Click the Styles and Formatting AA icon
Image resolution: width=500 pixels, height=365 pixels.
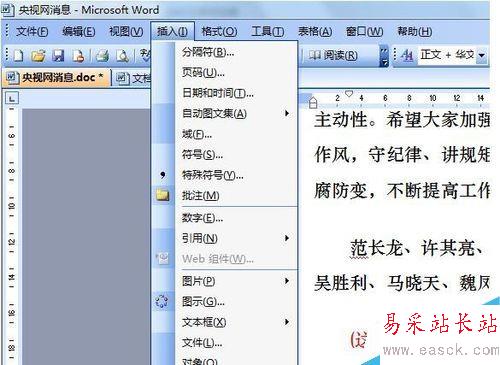[x=407, y=55]
